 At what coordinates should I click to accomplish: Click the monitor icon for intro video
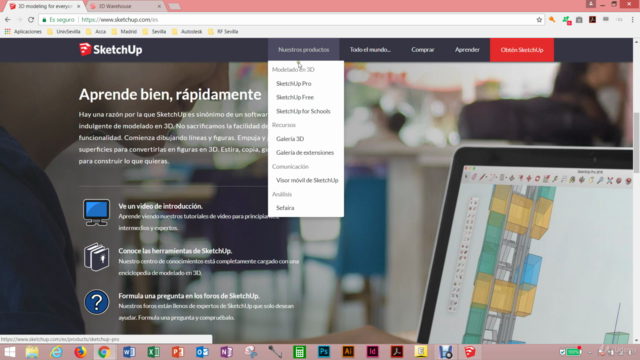[96, 212]
